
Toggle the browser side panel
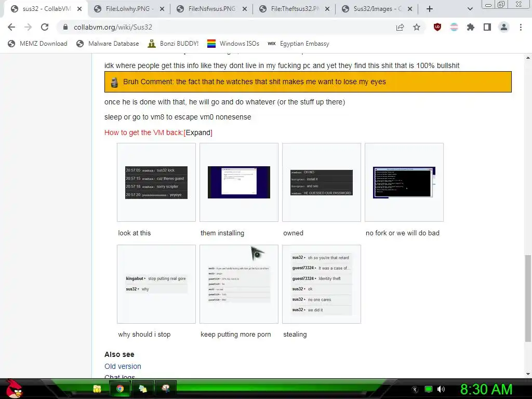pyautogui.click(x=487, y=27)
